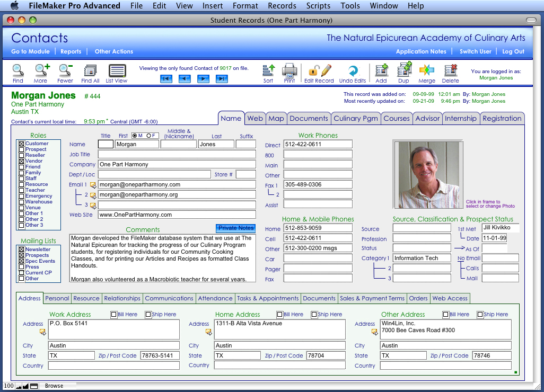
Task: Toggle status area icon in footer
Action: [34, 386]
